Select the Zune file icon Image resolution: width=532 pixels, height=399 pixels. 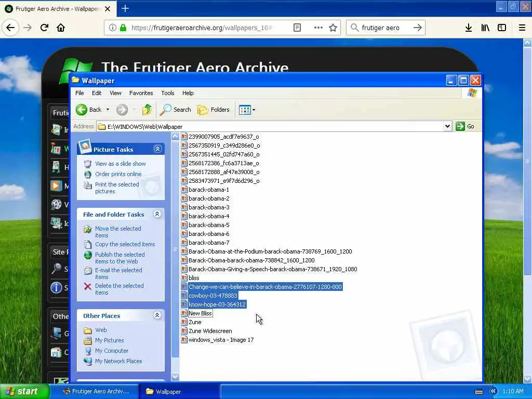coord(184,322)
